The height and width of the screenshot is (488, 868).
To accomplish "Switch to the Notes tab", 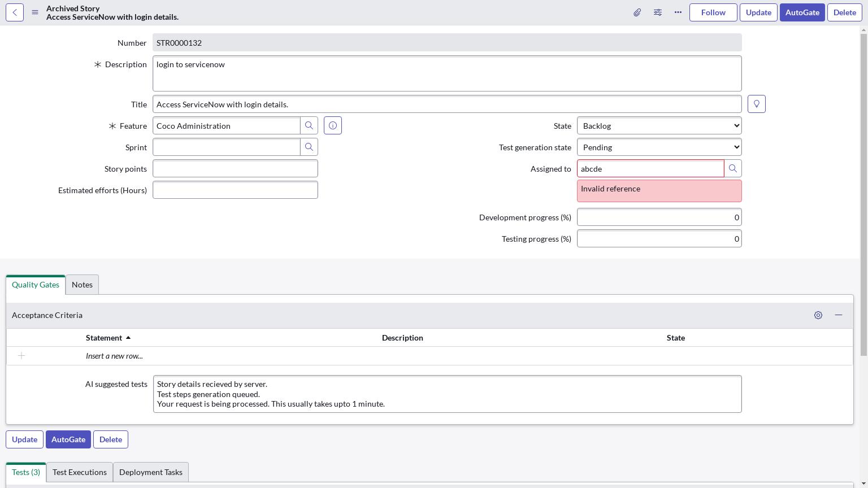I will click(x=83, y=285).
